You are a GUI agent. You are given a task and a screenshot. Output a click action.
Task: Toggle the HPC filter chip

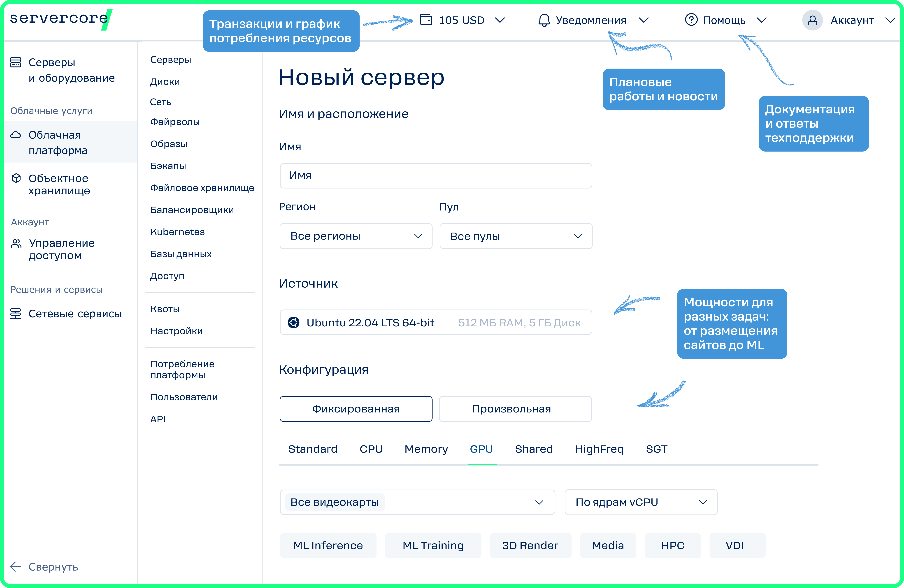pyautogui.click(x=673, y=545)
